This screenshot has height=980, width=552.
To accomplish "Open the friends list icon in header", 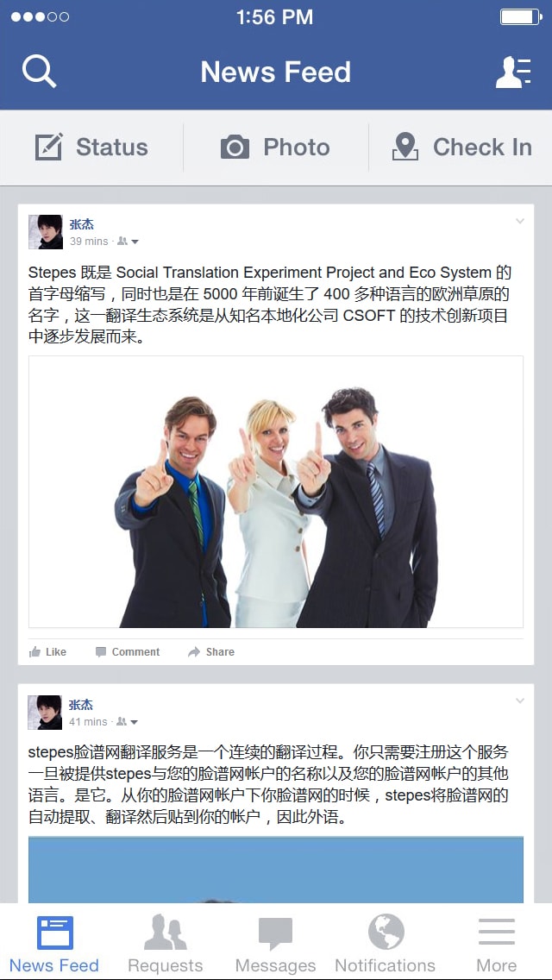I will (513, 72).
